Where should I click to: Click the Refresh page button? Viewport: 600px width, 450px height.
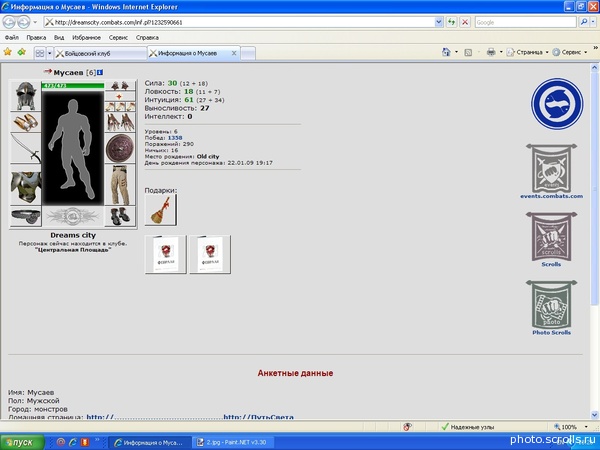click(x=452, y=22)
